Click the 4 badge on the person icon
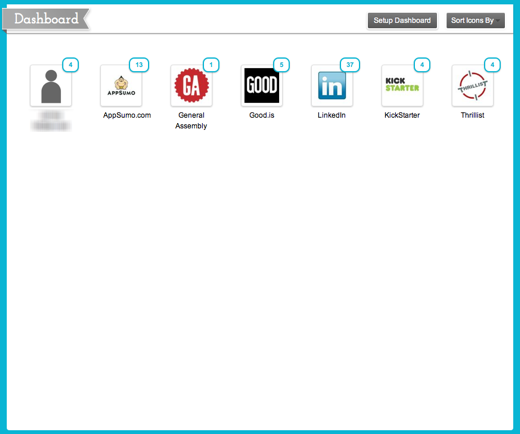The image size is (520, 434). point(70,65)
